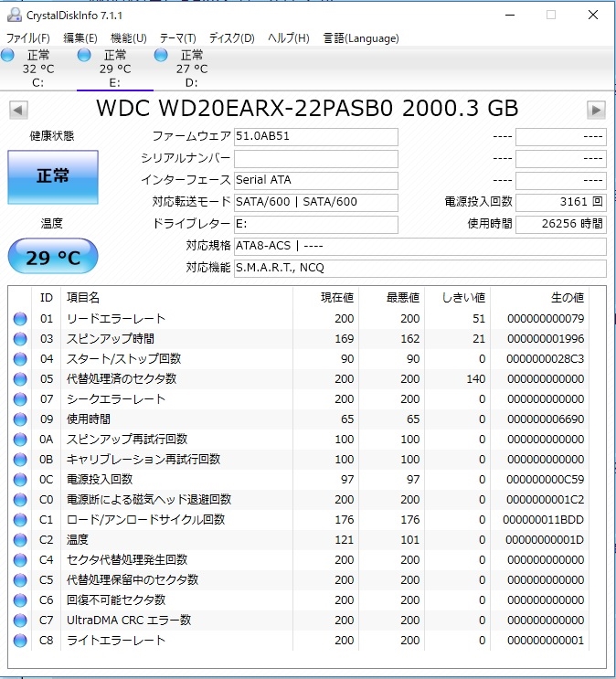Click raw value 000000011BDD
616x679 pixels.
(x=544, y=520)
